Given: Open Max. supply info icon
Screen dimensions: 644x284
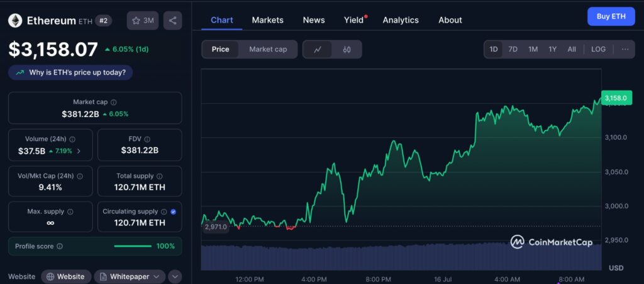Looking at the screenshot, I should [70, 212].
